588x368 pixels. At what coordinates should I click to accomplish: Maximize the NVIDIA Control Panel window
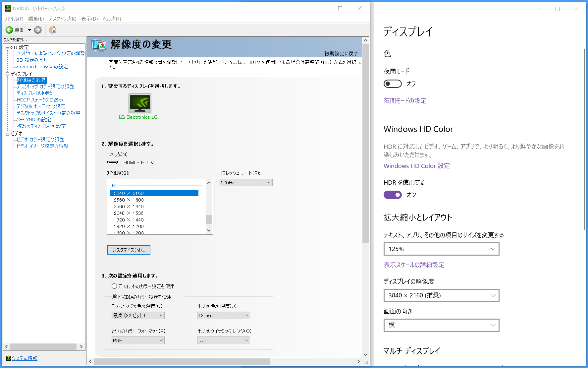tap(340, 8)
